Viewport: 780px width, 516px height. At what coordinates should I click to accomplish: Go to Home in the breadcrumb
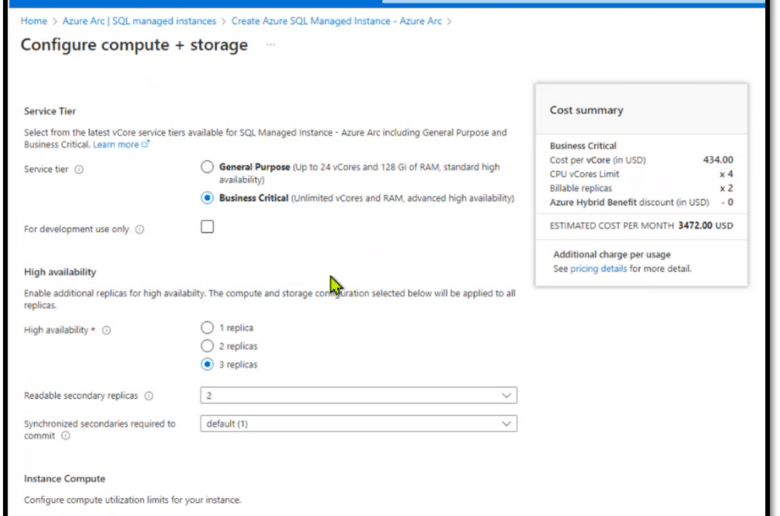coord(33,21)
